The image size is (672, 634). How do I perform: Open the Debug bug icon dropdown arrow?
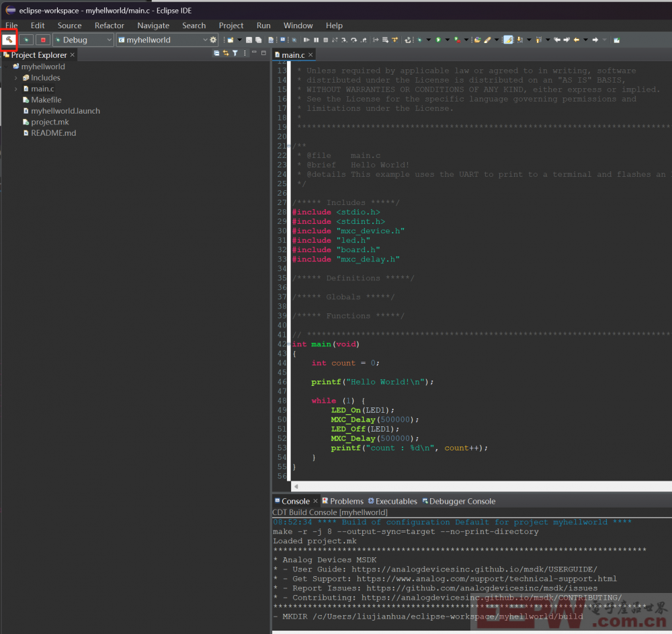pos(429,40)
